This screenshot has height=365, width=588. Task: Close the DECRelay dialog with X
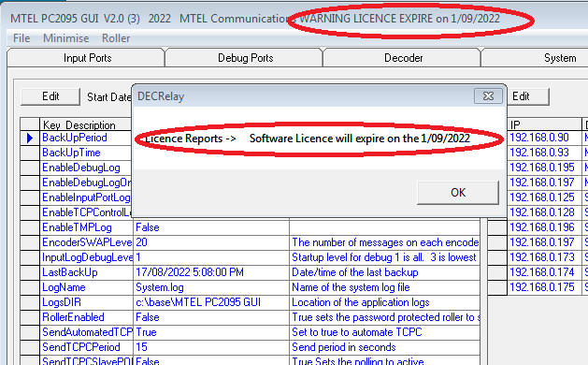(488, 96)
